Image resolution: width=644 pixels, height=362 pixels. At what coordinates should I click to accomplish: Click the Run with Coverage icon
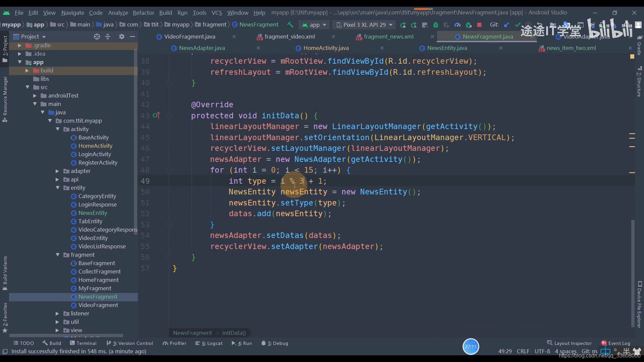pyautogui.click(x=446, y=25)
